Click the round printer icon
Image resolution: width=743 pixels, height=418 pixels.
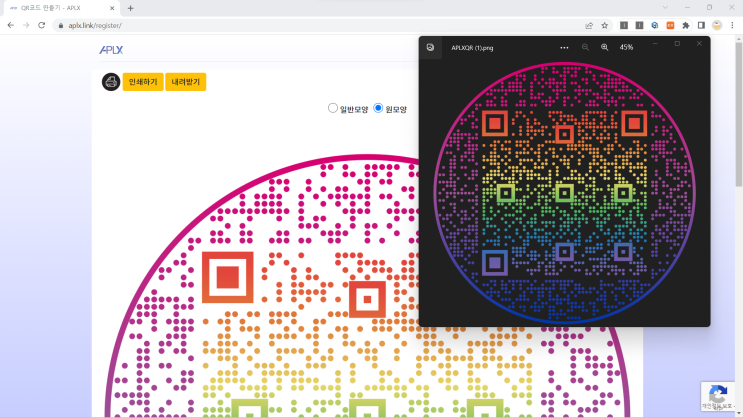[x=111, y=82]
